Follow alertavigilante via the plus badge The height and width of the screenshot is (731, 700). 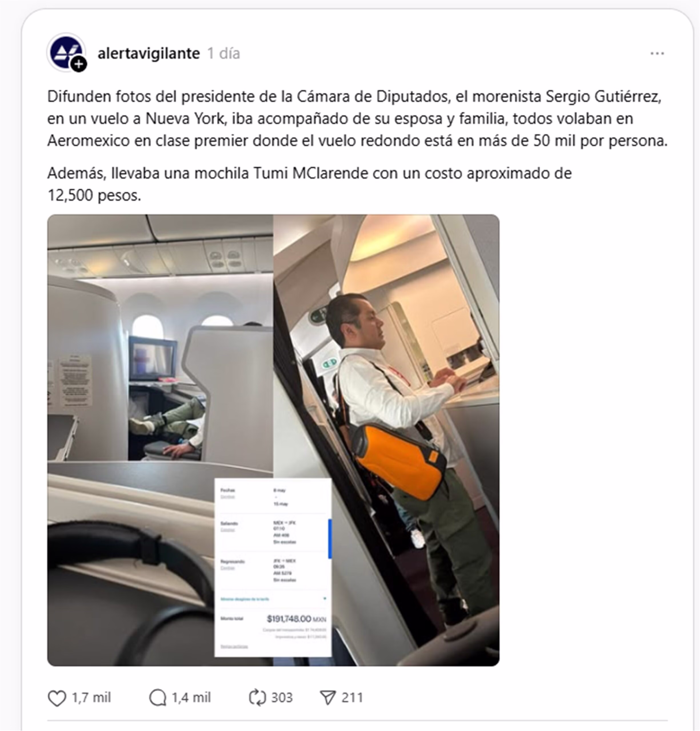coord(79,64)
